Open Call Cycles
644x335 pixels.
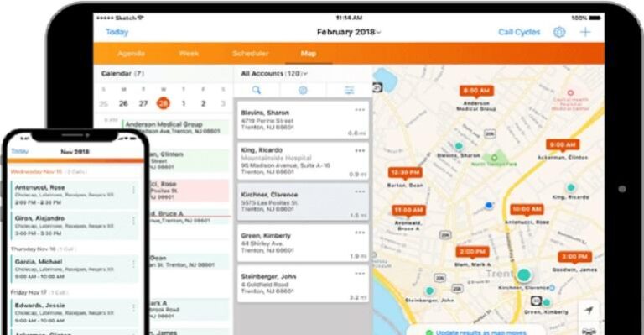tap(519, 32)
